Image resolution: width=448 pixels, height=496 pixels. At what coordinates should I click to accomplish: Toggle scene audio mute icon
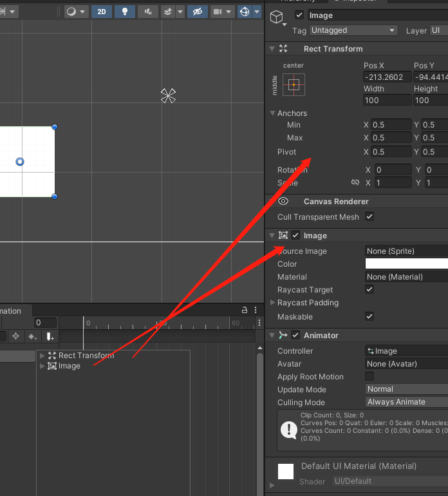point(148,12)
